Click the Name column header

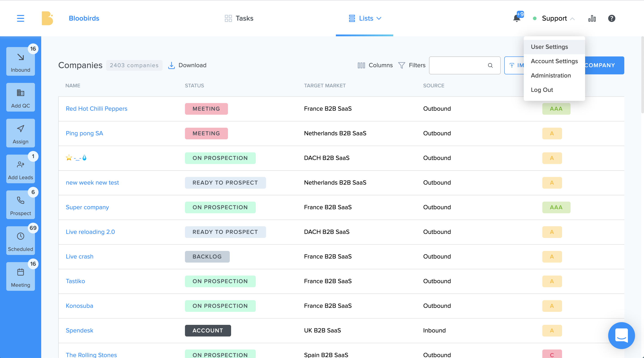(x=73, y=86)
